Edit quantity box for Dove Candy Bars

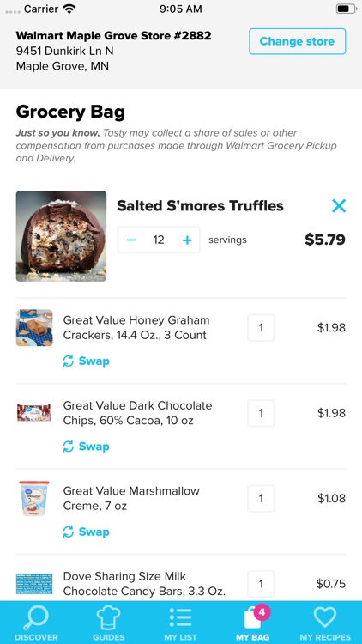pyautogui.click(x=261, y=584)
